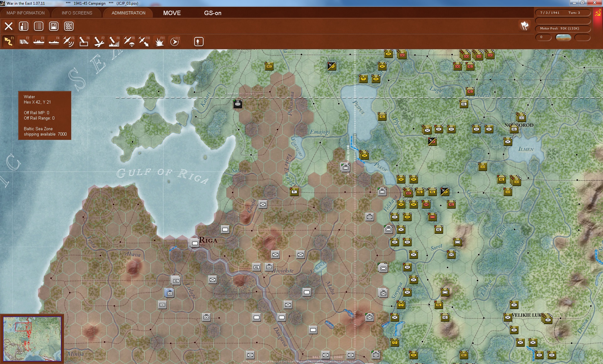Image resolution: width=603 pixels, height=364 pixels.
Task: Select the F10 air transfer icon
Action: pyautogui.click(x=144, y=41)
